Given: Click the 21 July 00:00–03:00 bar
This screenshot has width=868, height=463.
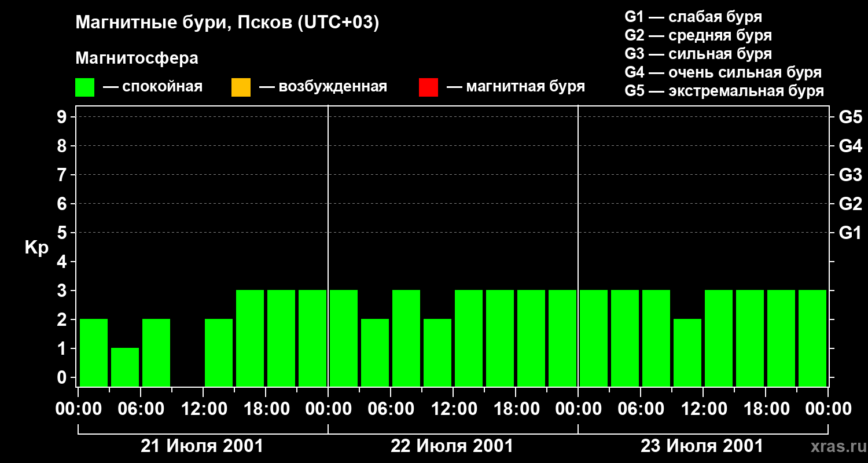Looking at the screenshot, I should [94, 352].
